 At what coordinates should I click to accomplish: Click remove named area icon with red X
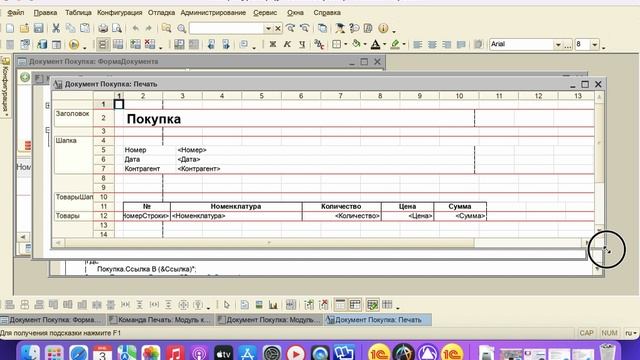[150, 44]
